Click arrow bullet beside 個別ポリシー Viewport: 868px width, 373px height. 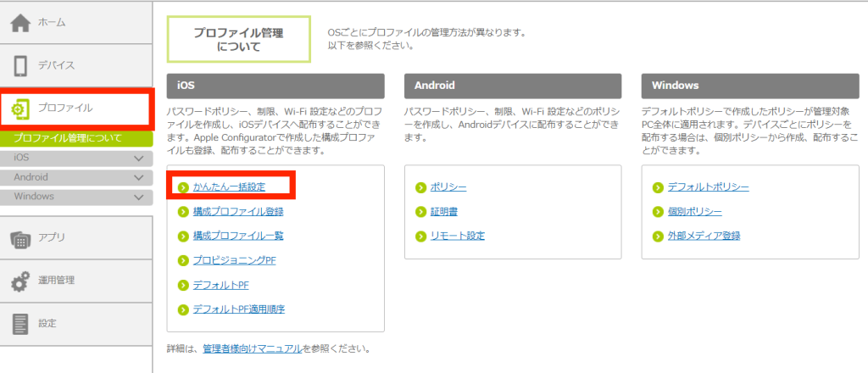658,212
